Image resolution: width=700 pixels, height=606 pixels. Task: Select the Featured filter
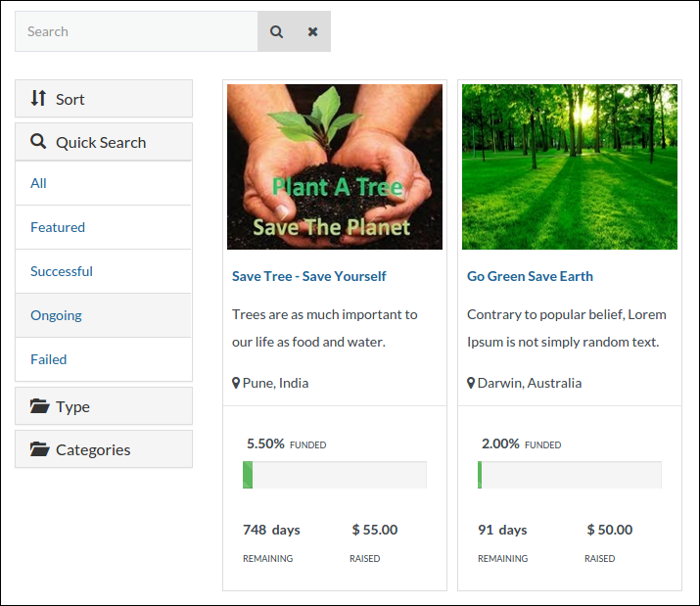coord(58,227)
